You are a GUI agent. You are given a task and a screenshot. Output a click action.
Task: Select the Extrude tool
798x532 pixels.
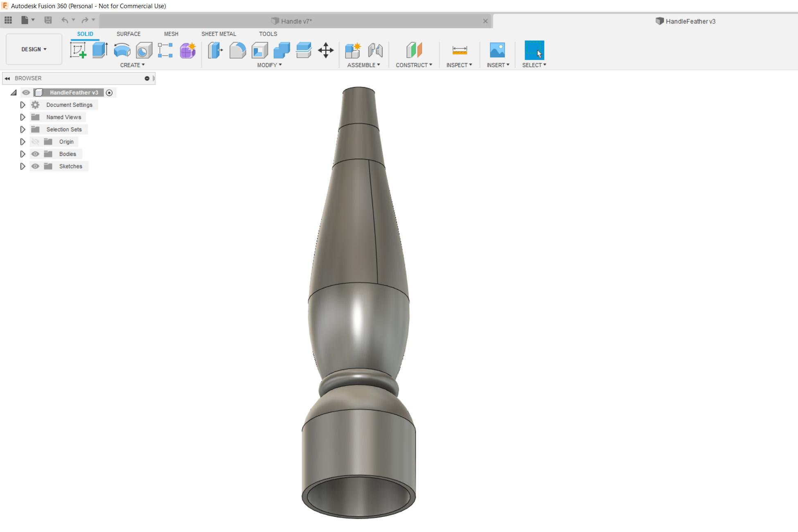pyautogui.click(x=100, y=50)
